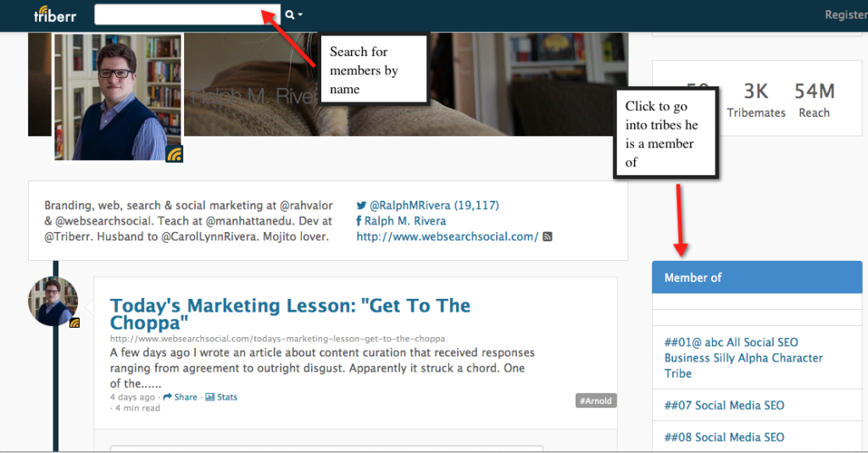868x453 pixels.
Task: Click the Share arrow icon
Action: [167, 397]
